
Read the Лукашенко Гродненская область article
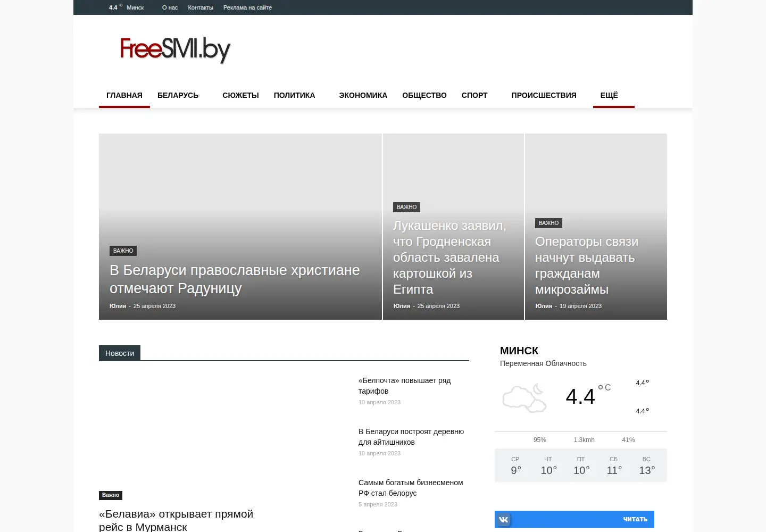449,257
